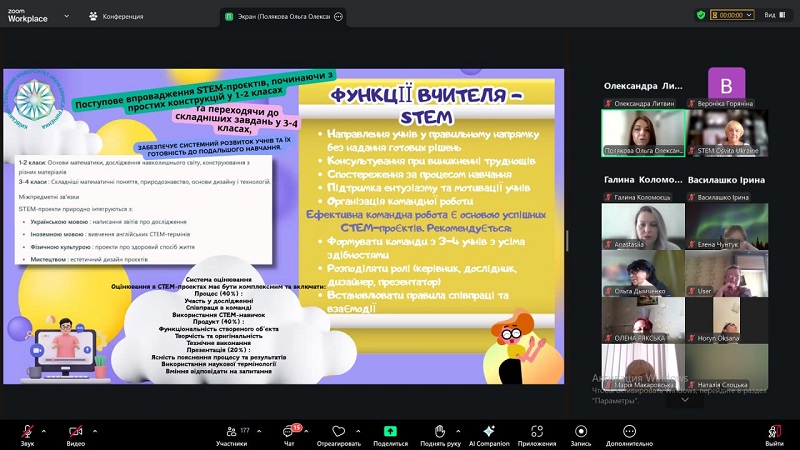
Task: Turn on camera with the Видео button
Action: point(76,430)
